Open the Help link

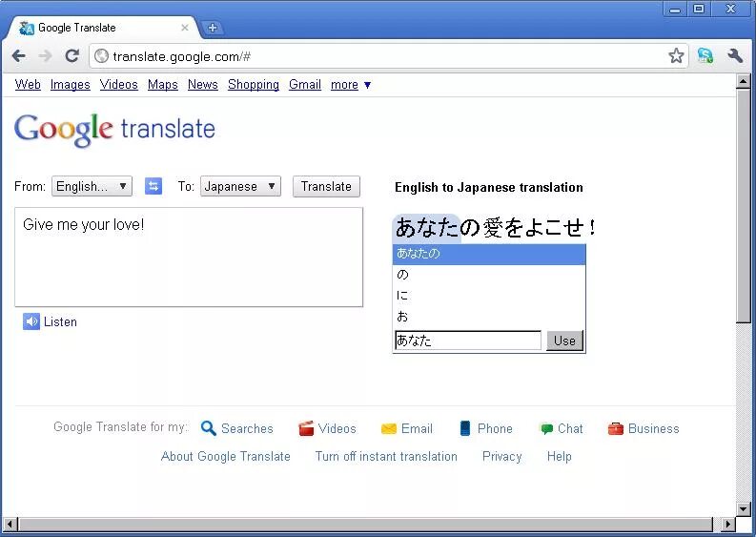tap(560, 457)
